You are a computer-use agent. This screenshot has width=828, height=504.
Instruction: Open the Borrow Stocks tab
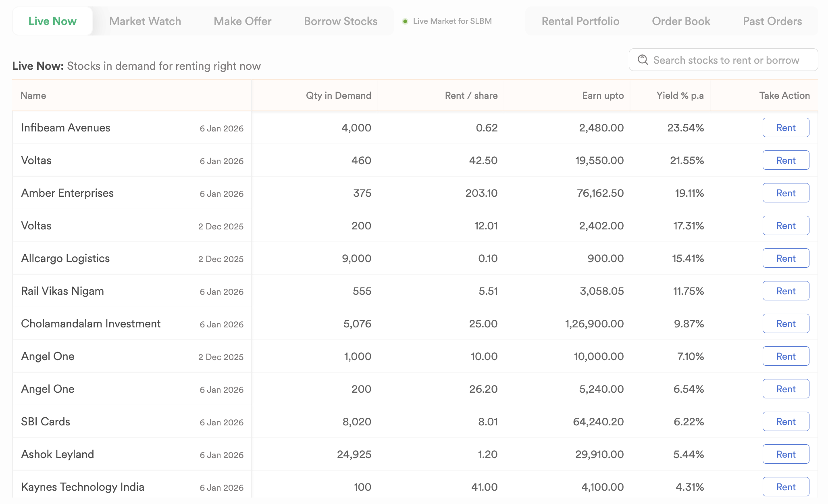[x=341, y=21]
